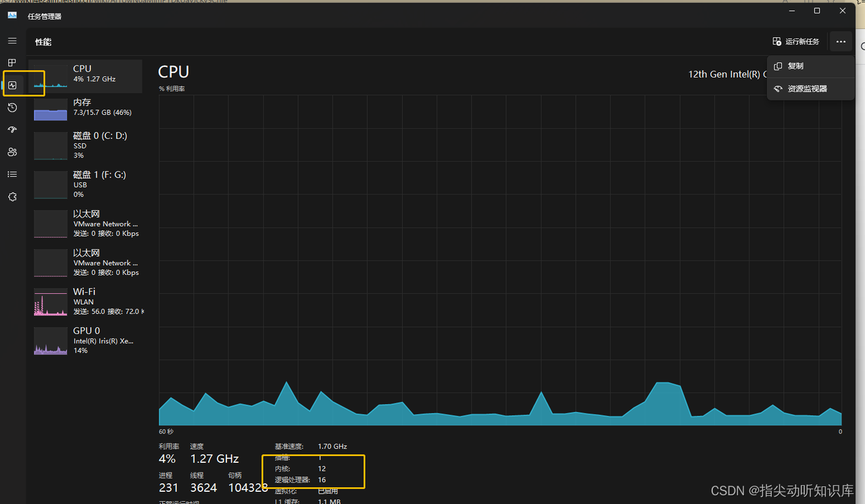Select 磁盘 0 (C: D:) SSD item

click(x=86, y=145)
